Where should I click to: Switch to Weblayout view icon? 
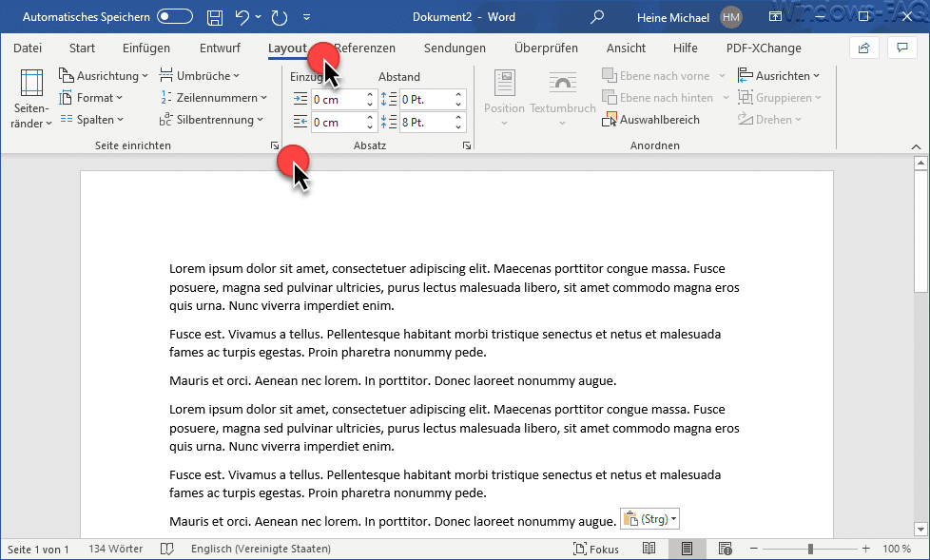[x=725, y=550]
